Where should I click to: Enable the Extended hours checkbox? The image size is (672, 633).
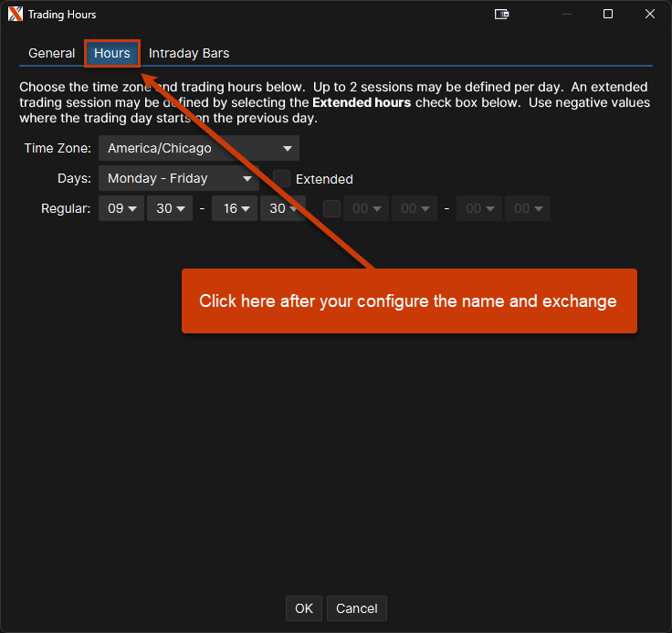click(x=282, y=179)
